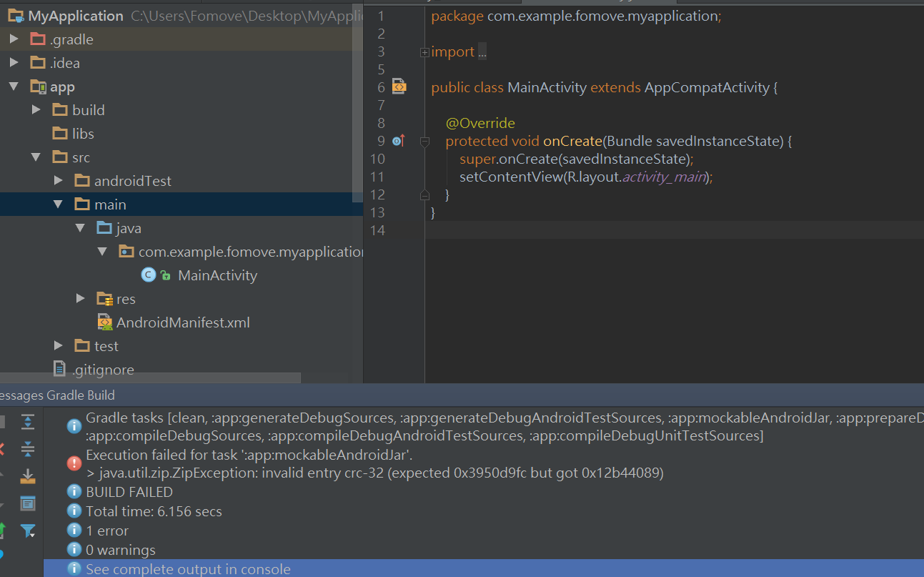Expand the folded import block on line 3

point(424,52)
